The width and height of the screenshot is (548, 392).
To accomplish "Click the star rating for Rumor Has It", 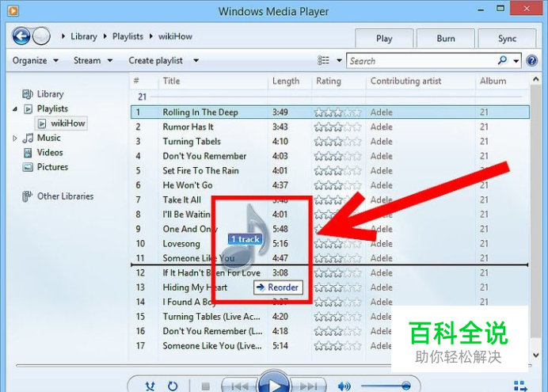I will click(x=337, y=127).
